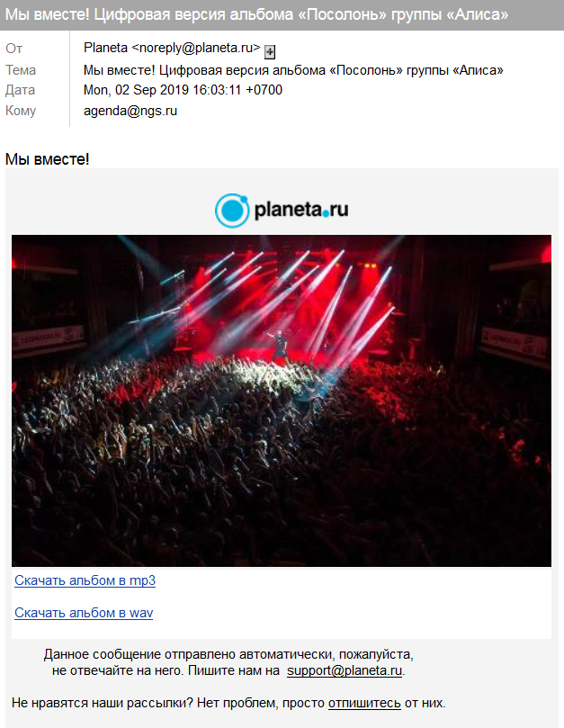Screen dimensions: 564x728
Task: Click the planeta.ru wordmark text
Action: click(301, 211)
